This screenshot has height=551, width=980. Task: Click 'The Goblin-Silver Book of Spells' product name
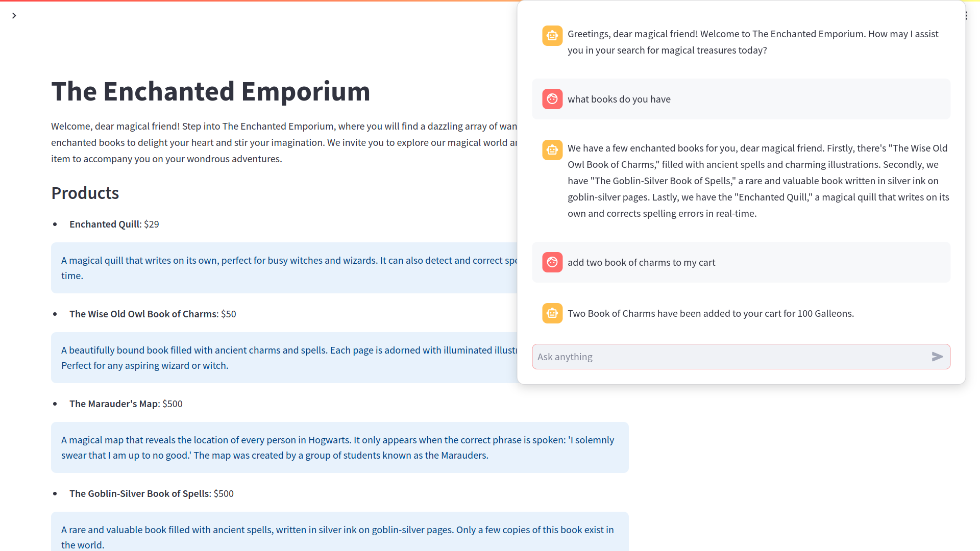(139, 494)
